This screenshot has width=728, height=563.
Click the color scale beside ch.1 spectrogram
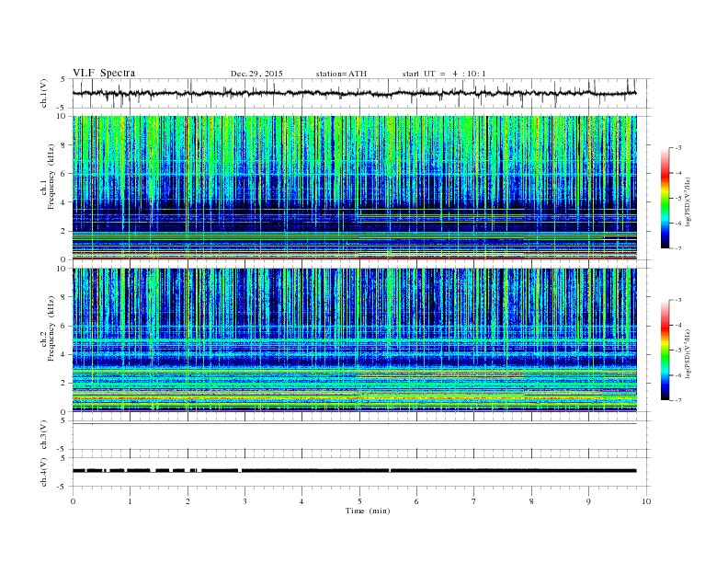coord(665,198)
